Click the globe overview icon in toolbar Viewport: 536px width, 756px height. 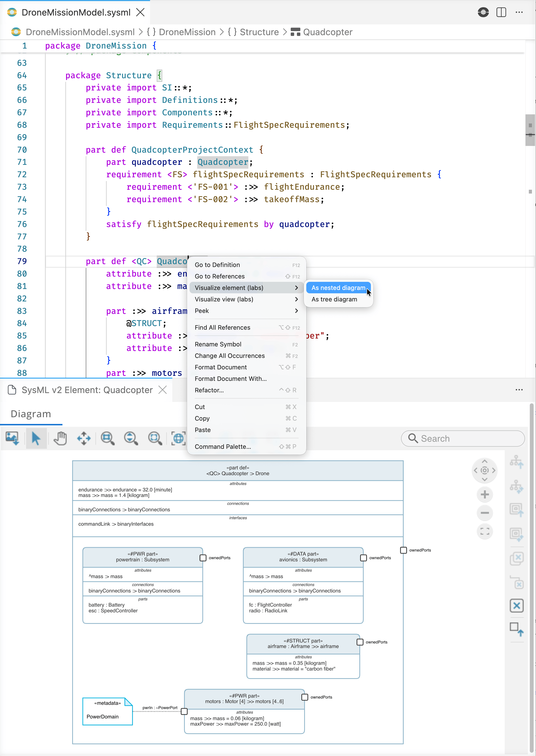178,438
